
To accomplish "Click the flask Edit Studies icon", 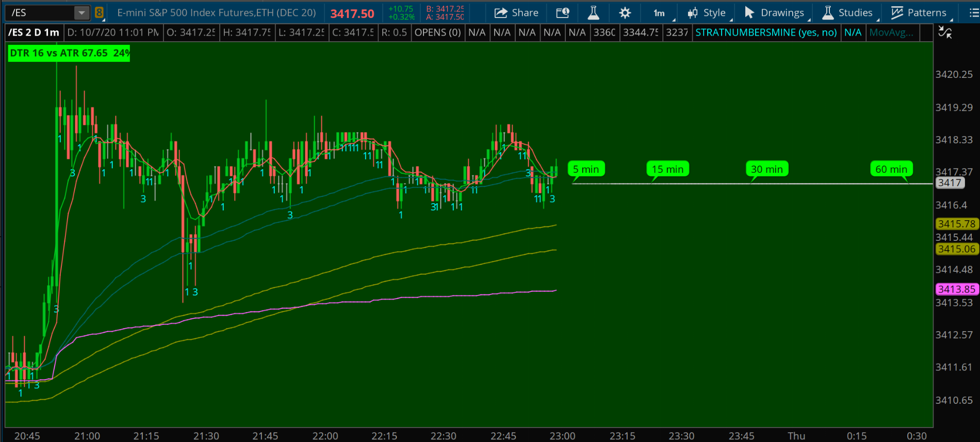I will tap(594, 13).
